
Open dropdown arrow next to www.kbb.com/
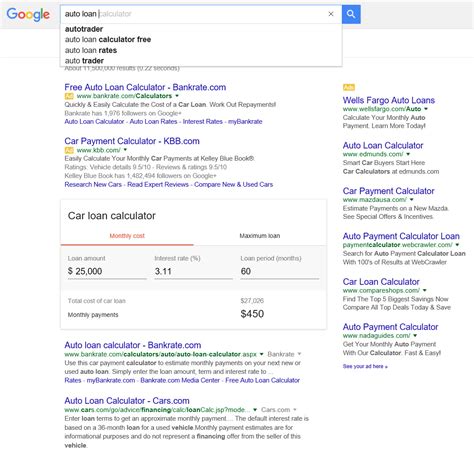point(125,150)
